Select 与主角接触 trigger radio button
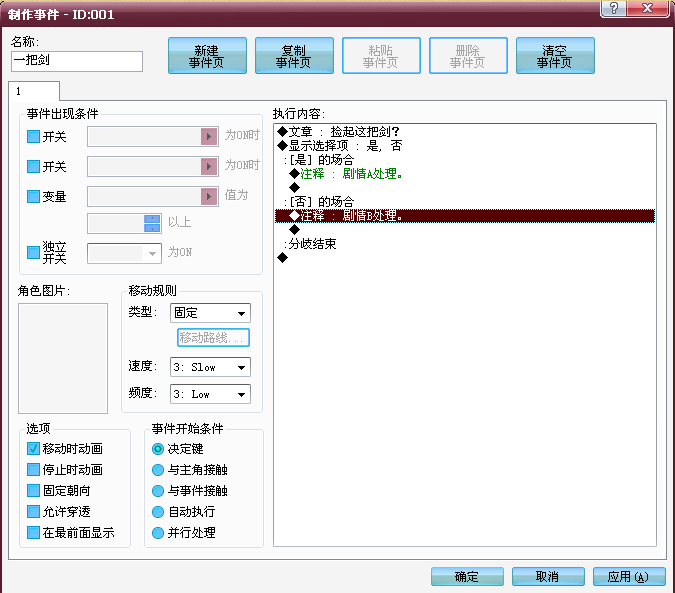The image size is (675, 593). point(158,469)
